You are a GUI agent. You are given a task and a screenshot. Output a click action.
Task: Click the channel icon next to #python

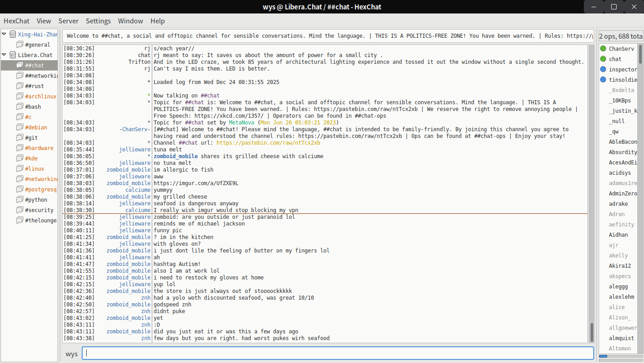tap(20, 199)
